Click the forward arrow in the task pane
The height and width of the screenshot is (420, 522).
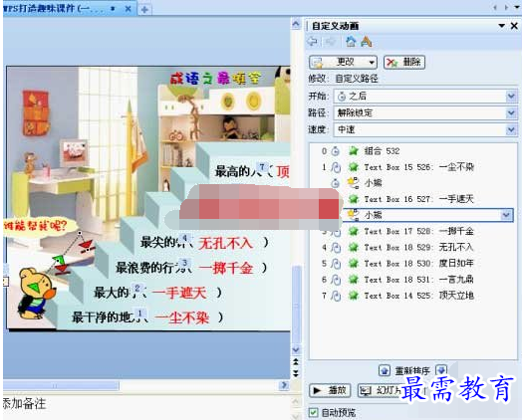330,42
